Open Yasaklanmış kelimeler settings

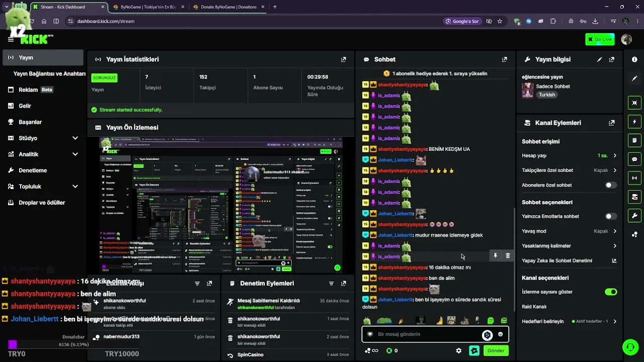(570, 246)
